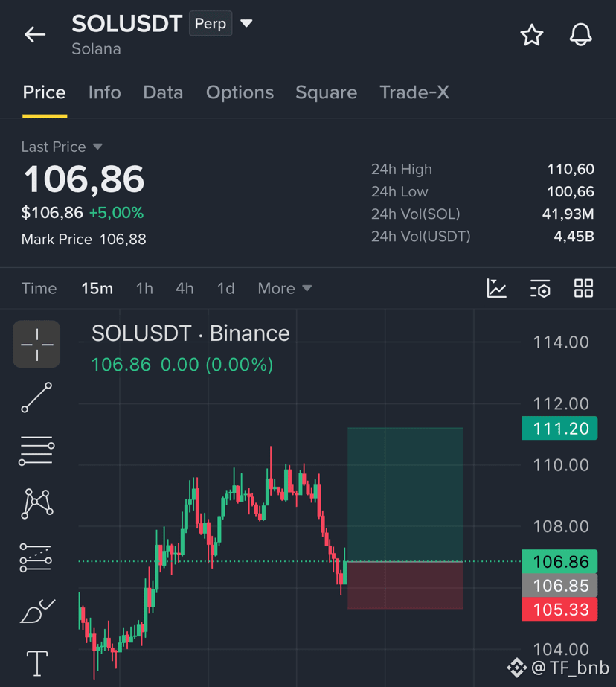The image size is (616, 687).
Task: Select the trend line drawing tool
Action: [x=36, y=397]
